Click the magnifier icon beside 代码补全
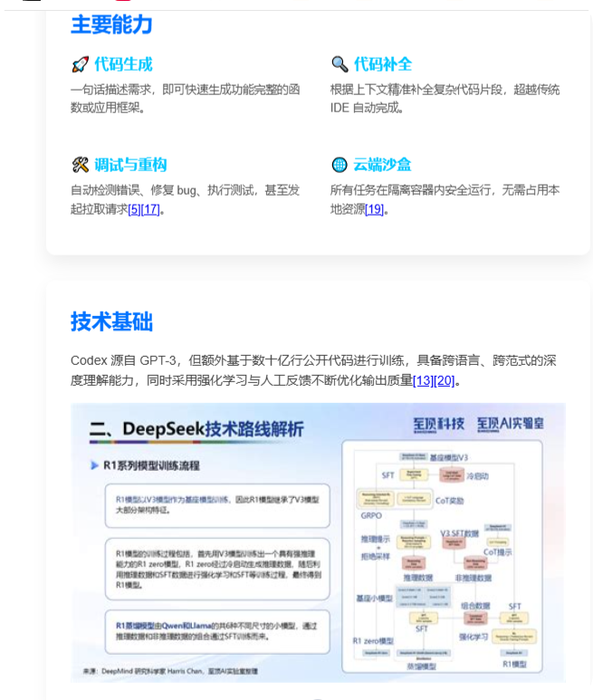This screenshot has height=700, width=593. click(340, 64)
